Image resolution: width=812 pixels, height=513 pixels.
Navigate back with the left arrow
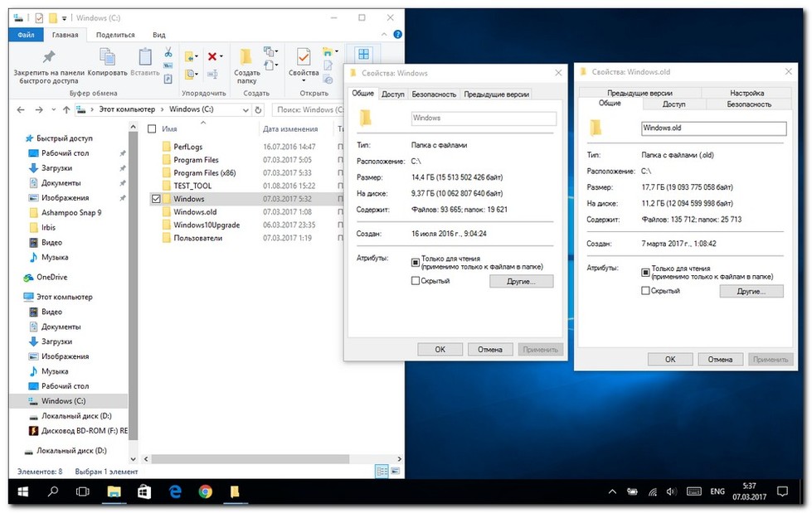point(21,109)
